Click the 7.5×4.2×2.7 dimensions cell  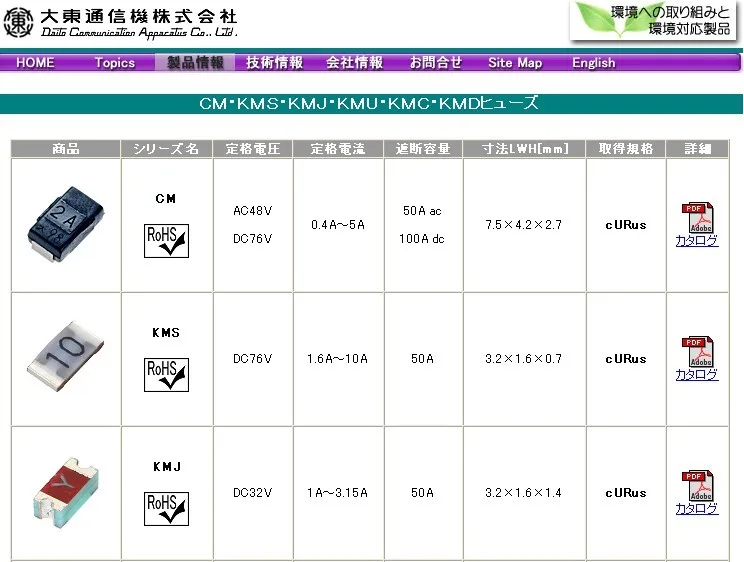pyautogui.click(x=523, y=225)
